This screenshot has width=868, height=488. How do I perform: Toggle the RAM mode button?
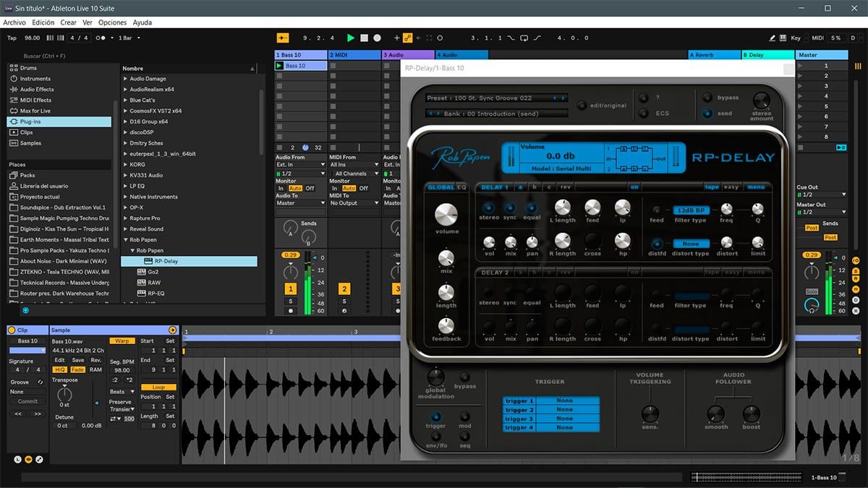(95, 369)
